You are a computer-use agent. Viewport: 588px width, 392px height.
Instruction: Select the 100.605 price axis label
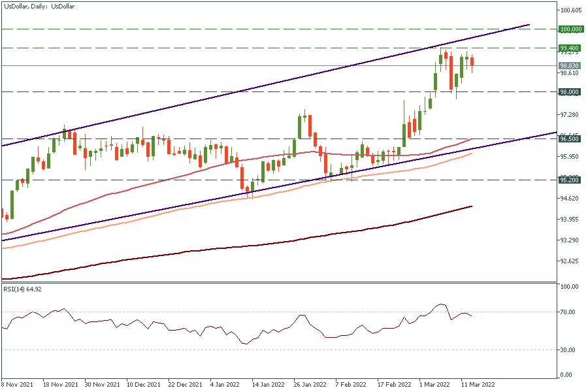pyautogui.click(x=571, y=10)
